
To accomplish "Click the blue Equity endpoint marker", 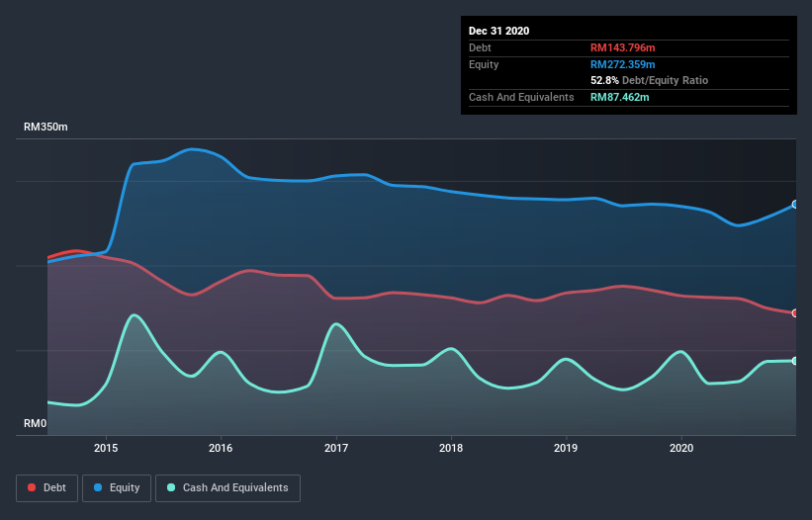I will 795,205.
